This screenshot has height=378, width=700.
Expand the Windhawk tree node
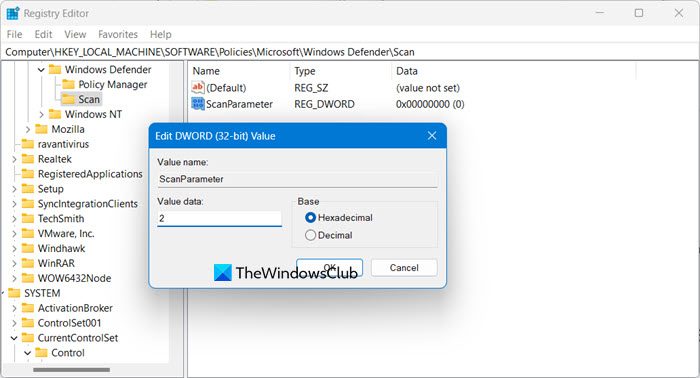pyautogui.click(x=14, y=249)
